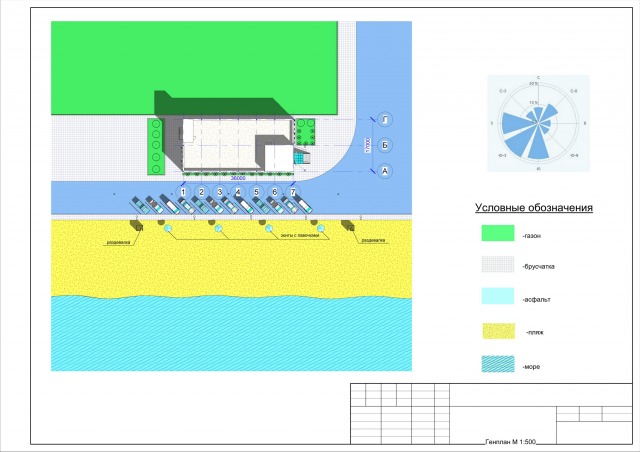Click the '-море' legend label
This screenshot has width=640, height=452.
(x=531, y=367)
